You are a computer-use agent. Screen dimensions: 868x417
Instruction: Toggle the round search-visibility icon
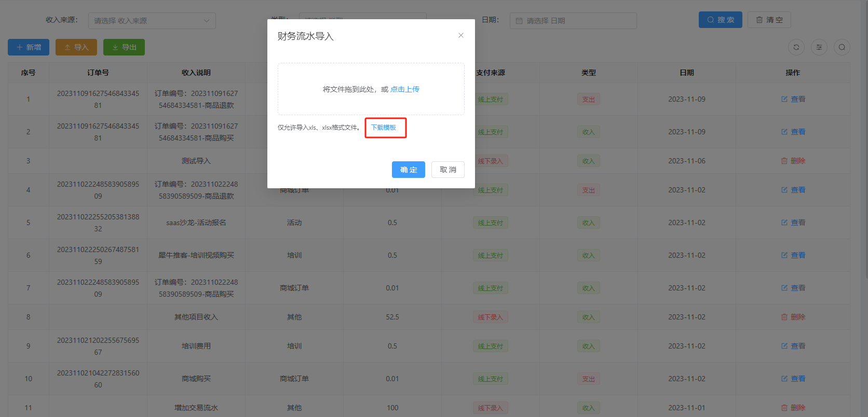842,47
